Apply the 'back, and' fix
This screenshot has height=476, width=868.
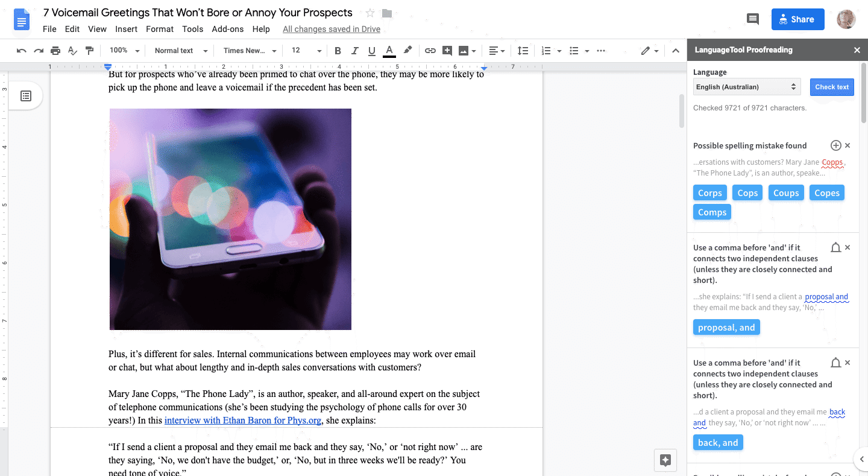click(x=718, y=443)
